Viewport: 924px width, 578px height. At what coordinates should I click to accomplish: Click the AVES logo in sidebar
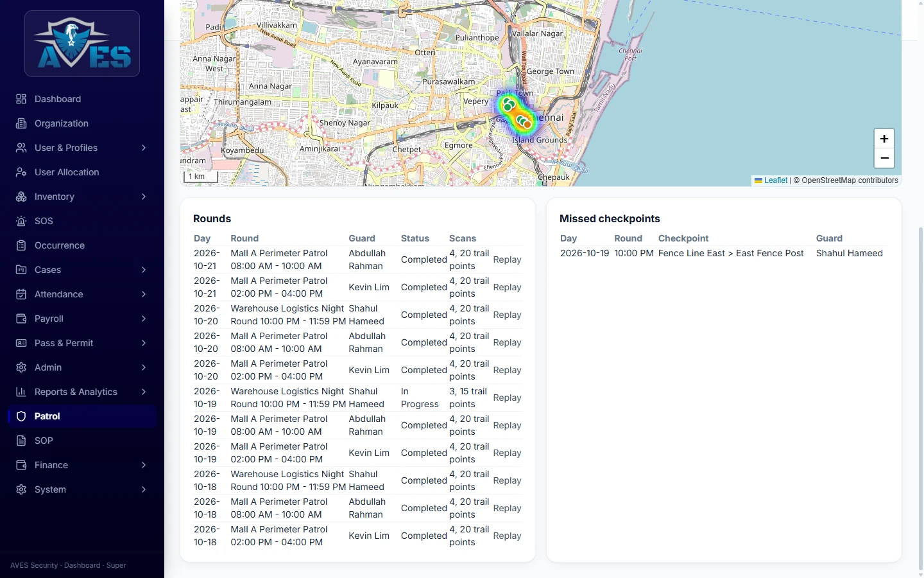click(82, 44)
